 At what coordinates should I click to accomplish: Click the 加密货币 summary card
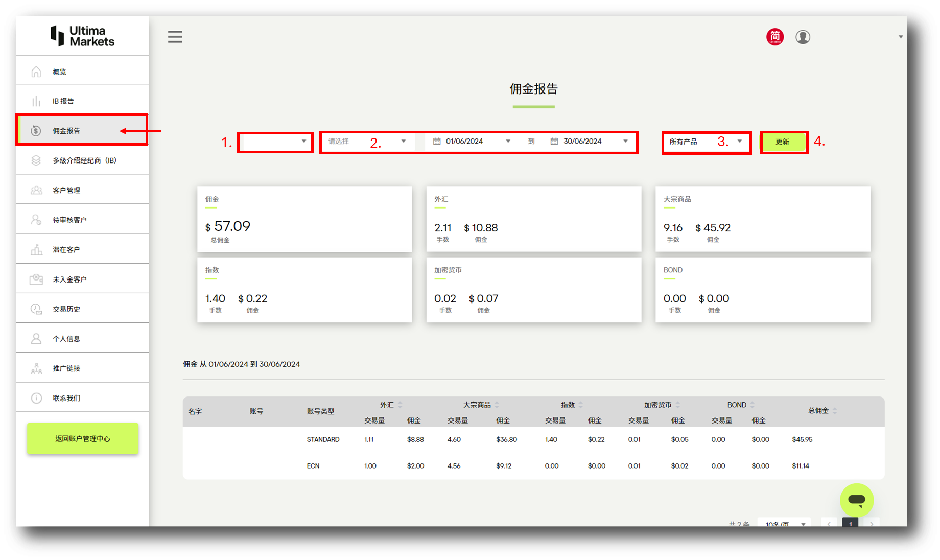coord(533,290)
